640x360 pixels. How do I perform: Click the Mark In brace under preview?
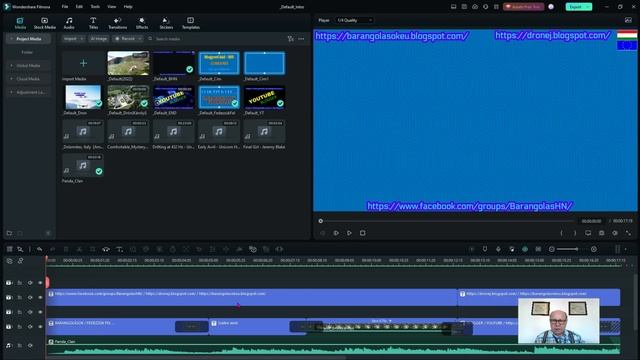pyautogui.click(x=562, y=233)
